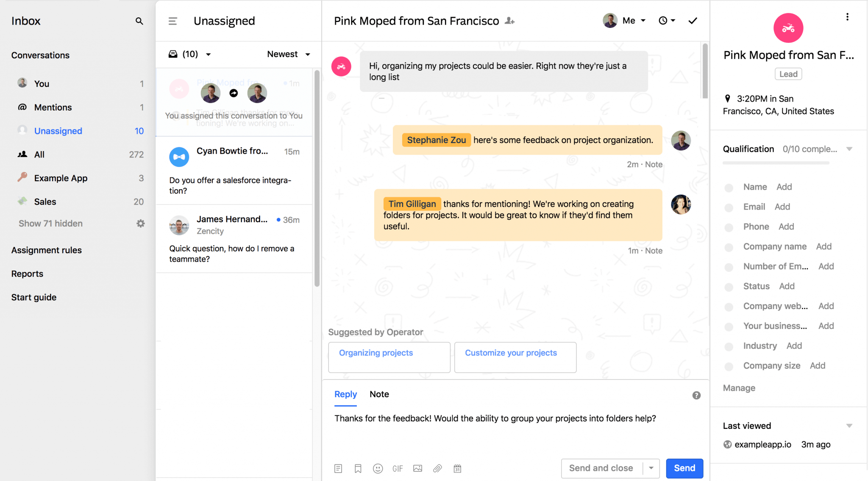Open search with the magnifier in the Inbox panel
This screenshot has width=868, height=481.
click(139, 20)
